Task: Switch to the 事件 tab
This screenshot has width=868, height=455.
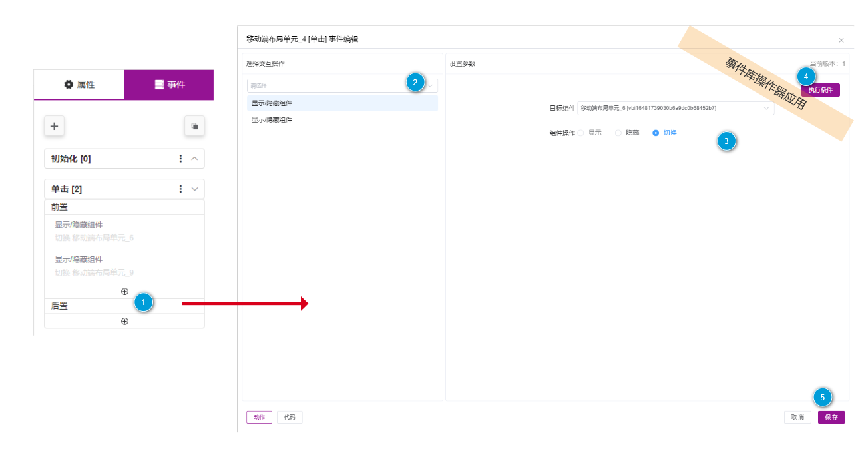Action: 169,85
